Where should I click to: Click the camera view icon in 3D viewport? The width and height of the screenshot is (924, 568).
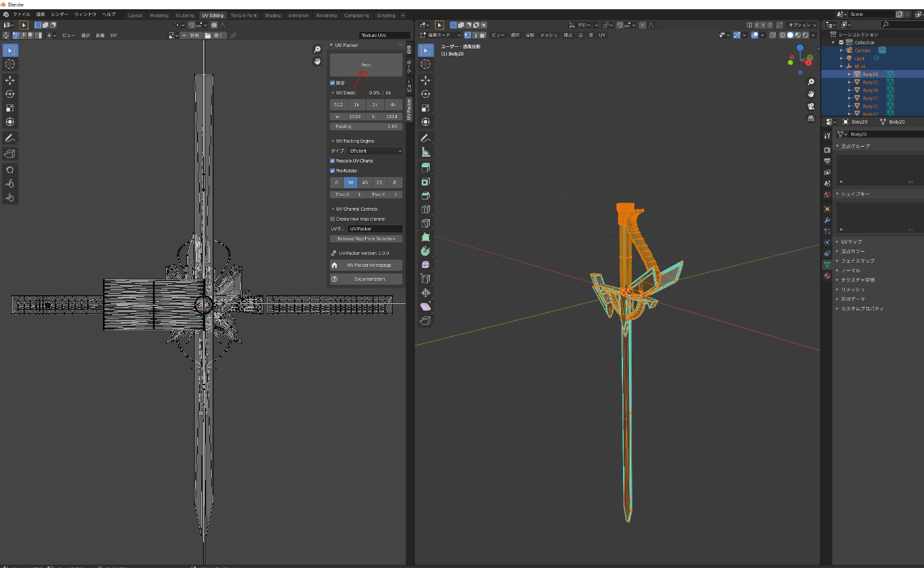pos(810,106)
